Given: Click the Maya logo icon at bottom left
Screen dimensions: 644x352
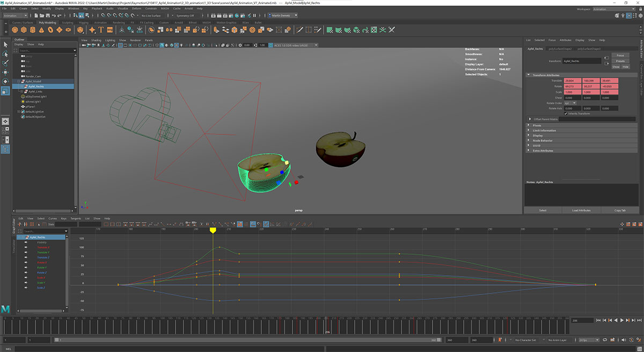Looking at the screenshot, I should 6,308.
